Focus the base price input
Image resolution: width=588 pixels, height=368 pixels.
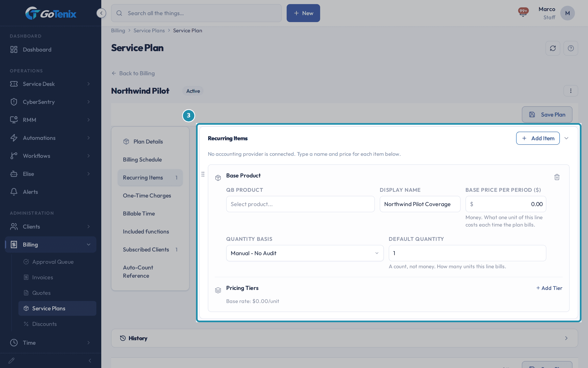(x=506, y=204)
